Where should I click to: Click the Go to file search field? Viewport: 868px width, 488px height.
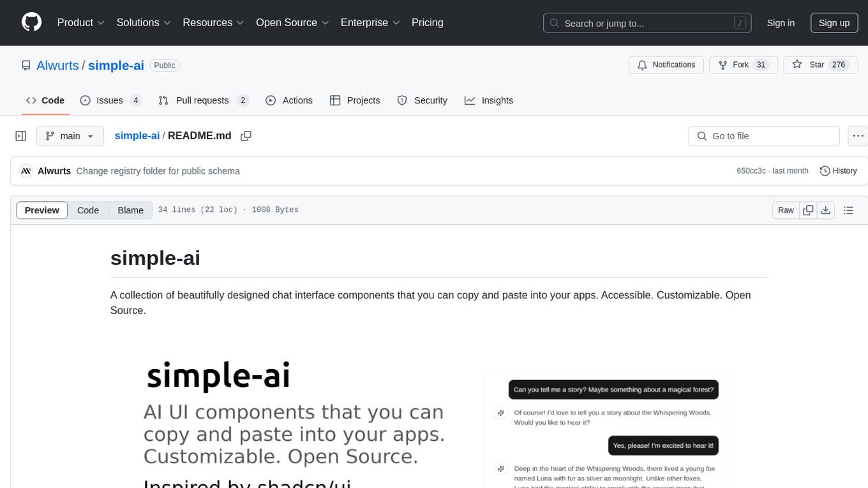click(x=764, y=136)
